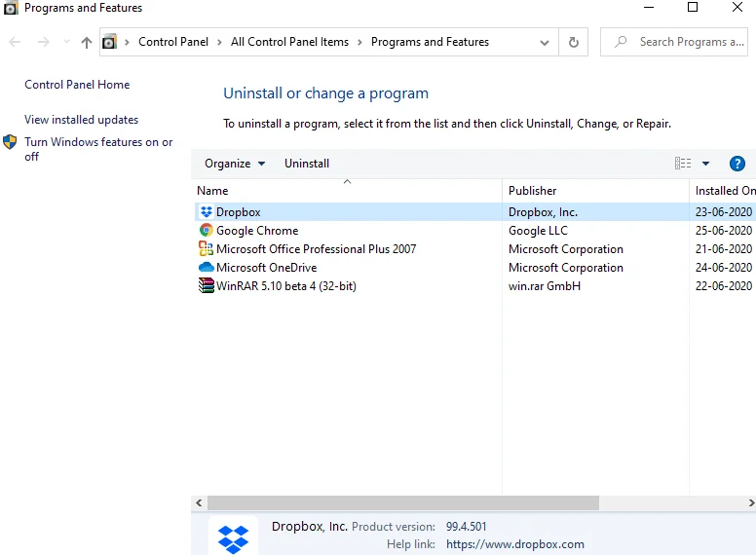Click the horizontal scrollbar thumb
The height and width of the screenshot is (555, 756).
403,503
